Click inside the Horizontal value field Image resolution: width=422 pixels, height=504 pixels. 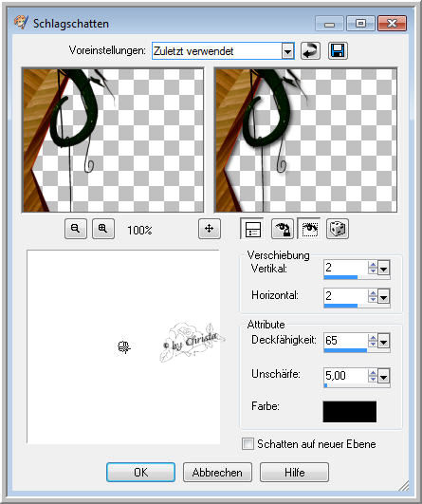point(345,295)
